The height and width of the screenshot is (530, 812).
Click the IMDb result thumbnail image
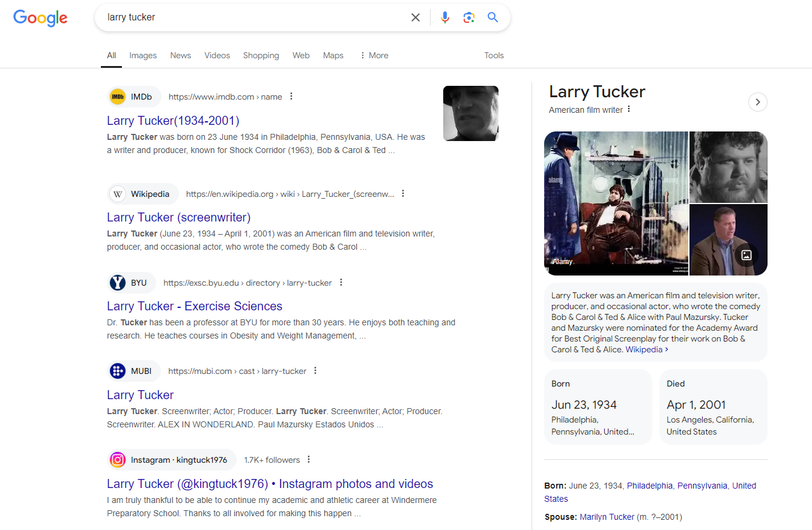coord(470,113)
